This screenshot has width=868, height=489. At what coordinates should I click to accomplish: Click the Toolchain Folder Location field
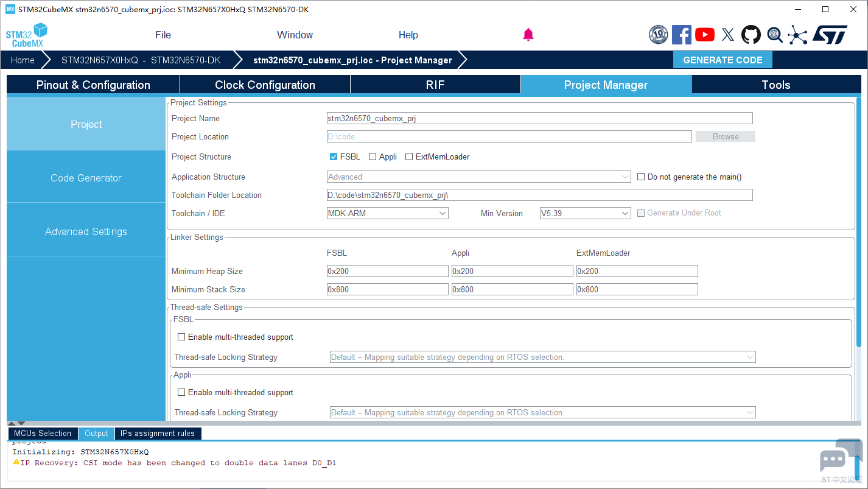pos(540,195)
